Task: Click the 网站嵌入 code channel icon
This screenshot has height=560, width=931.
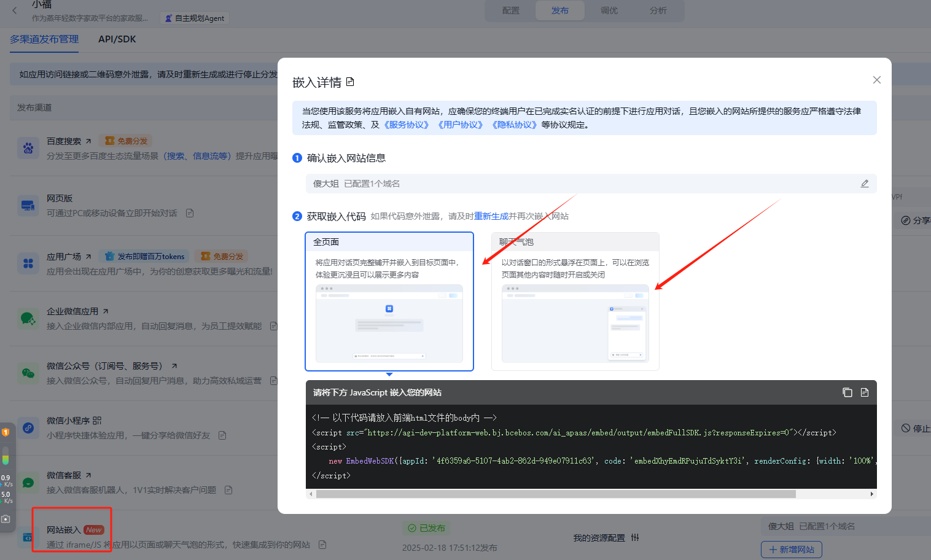Action: point(27,537)
